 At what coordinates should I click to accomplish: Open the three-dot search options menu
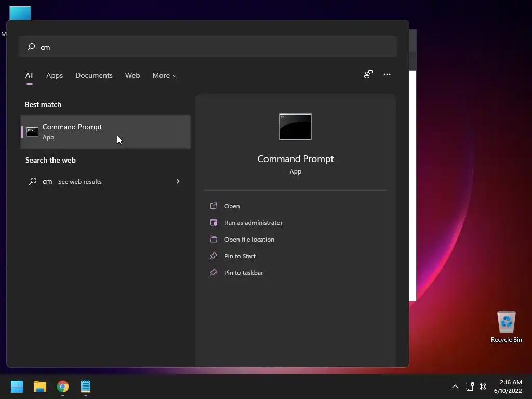(x=387, y=74)
